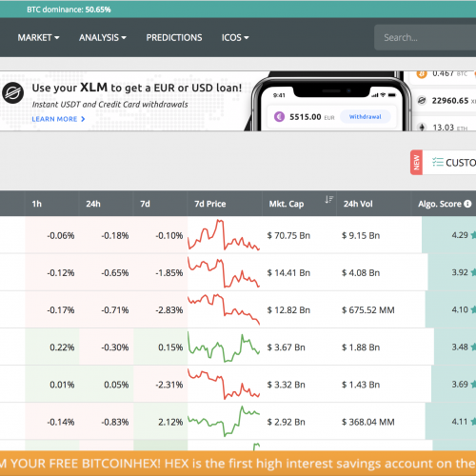Click the $ 675.52 MM volume value

click(368, 310)
